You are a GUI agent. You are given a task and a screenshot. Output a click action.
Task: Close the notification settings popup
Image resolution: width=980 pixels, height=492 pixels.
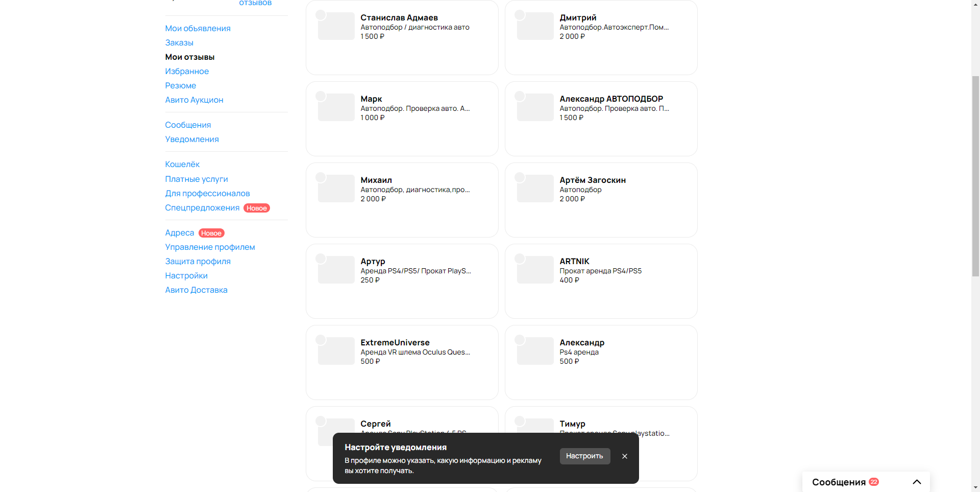pos(624,456)
